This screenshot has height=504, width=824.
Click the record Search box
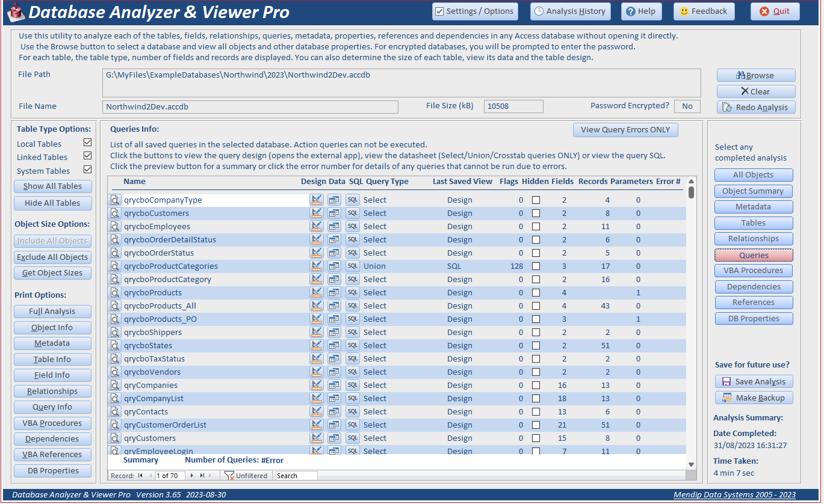[296, 476]
